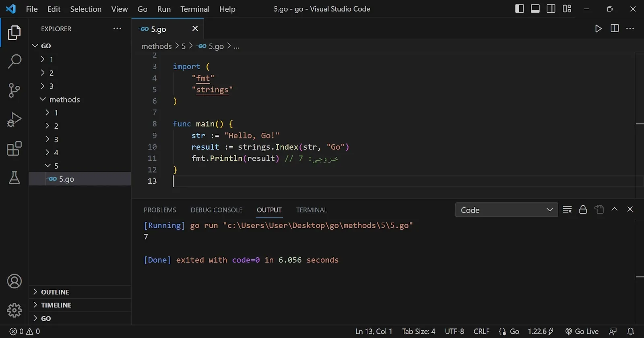Select the 5.go editor tab
Screen dimensions: 644x338
click(x=167, y=29)
